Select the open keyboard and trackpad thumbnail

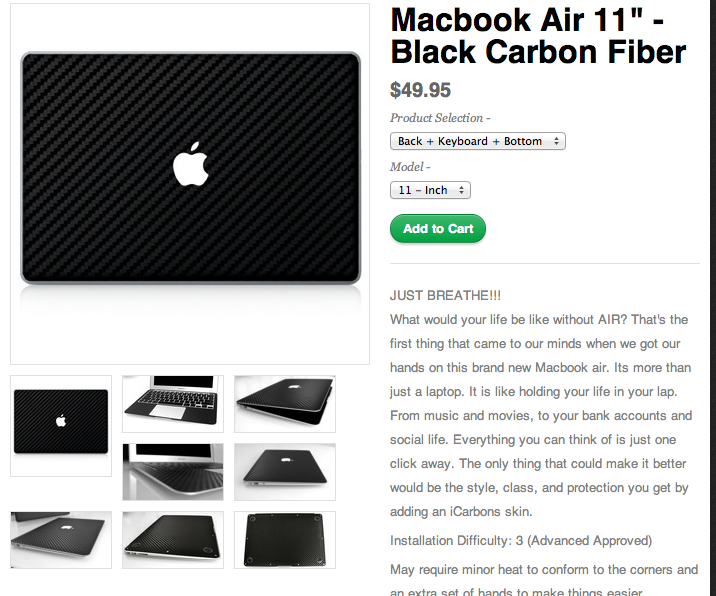[173, 404]
